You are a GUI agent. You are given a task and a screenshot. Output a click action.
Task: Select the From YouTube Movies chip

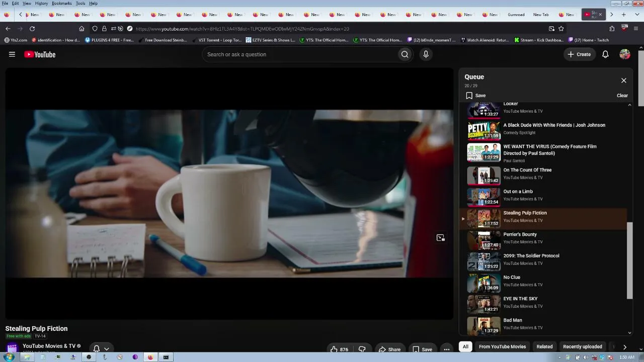tap(502, 346)
